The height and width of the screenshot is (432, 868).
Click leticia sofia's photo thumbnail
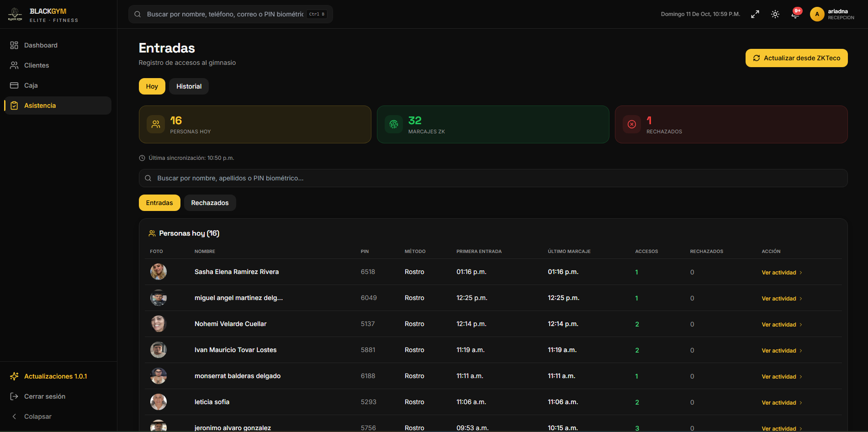point(159,402)
